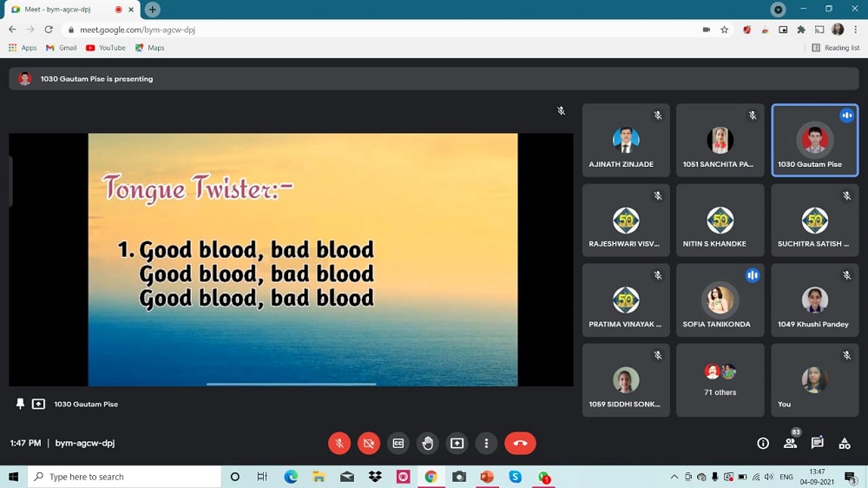Screen dimensions: 868x488
Task: Open the Activities panel
Action: click(x=844, y=443)
